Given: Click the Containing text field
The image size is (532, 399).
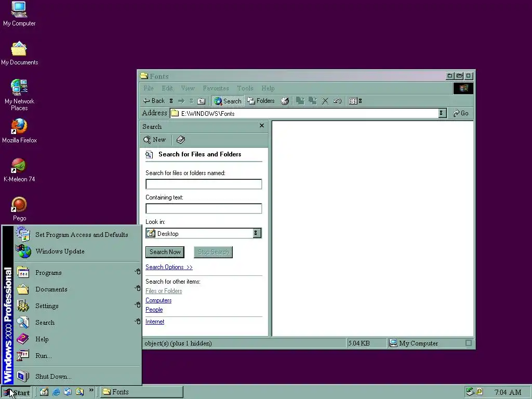Looking at the screenshot, I should coord(204,208).
